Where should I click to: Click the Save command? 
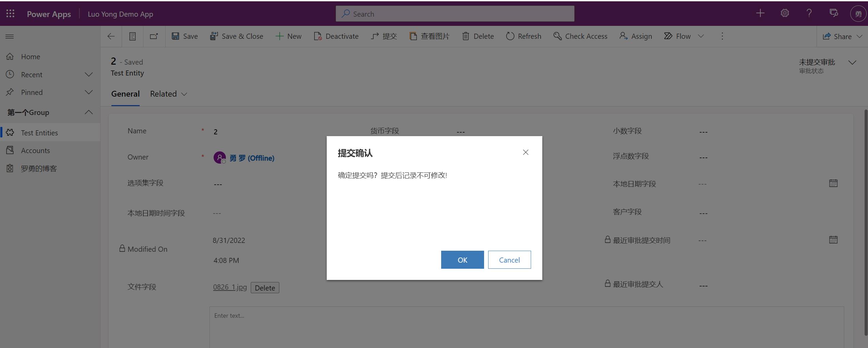[x=185, y=36]
